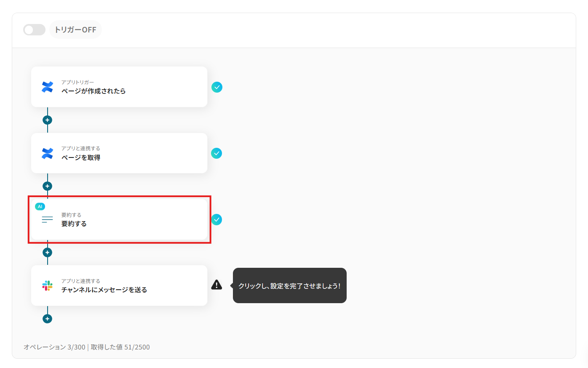
Task: Click the アプリトリガー label text
Action: [78, 82]
